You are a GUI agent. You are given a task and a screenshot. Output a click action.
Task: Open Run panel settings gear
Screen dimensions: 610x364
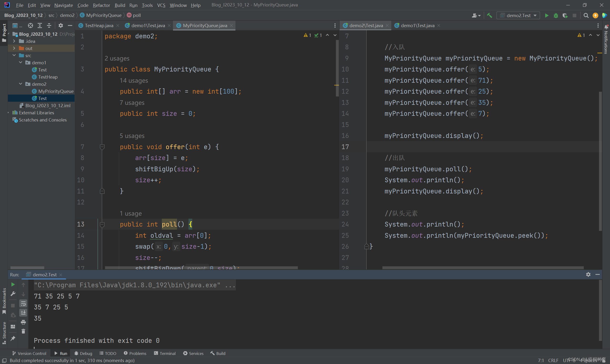(x=588, y=274)
